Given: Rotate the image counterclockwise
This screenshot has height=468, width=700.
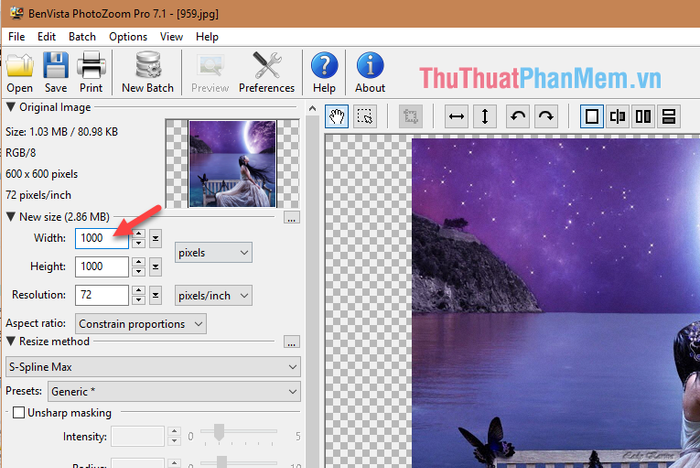Looking at the screenshot, I should (x=518, y=117).
